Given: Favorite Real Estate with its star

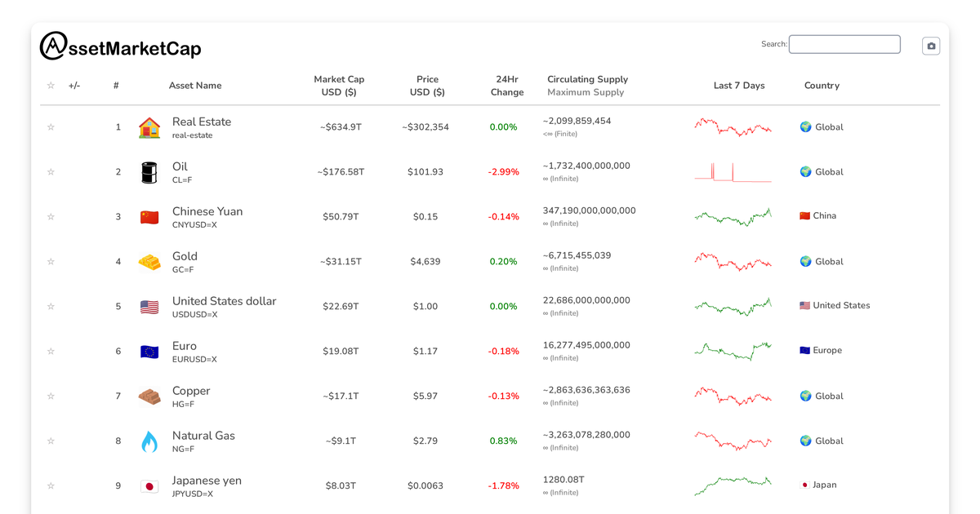Looking at the screenshot, I should click(51, 127).
